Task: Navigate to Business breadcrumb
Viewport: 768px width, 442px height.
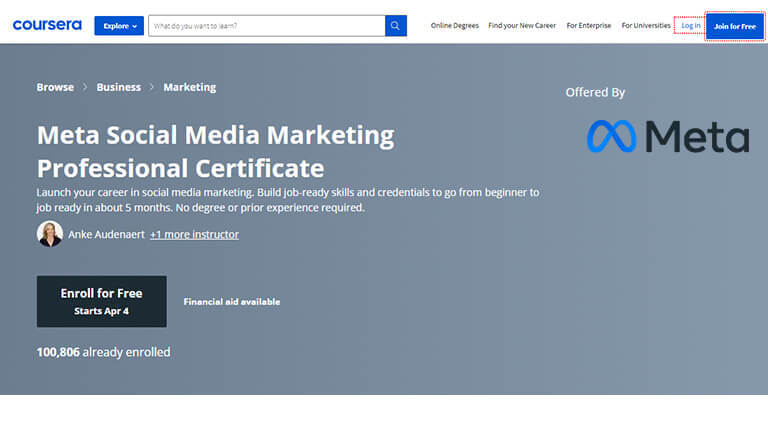Action: coord(119,87)
